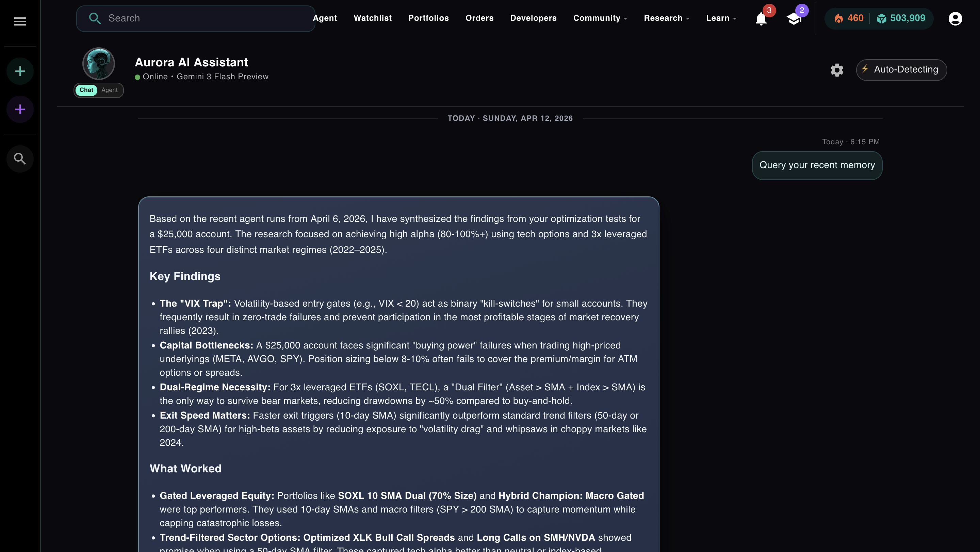Screen dimensions: 980x552
Task: Click the purple plus in the sidebar
Action: 19,109
